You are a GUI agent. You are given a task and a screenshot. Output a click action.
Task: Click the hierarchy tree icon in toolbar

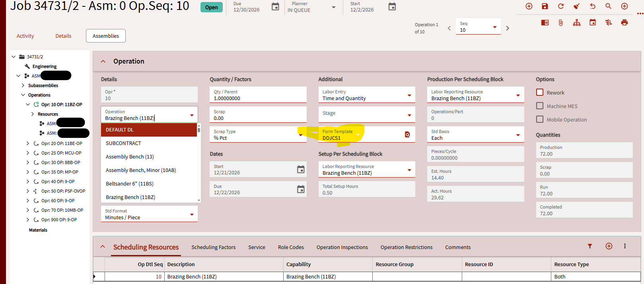(x=577, y=23)
